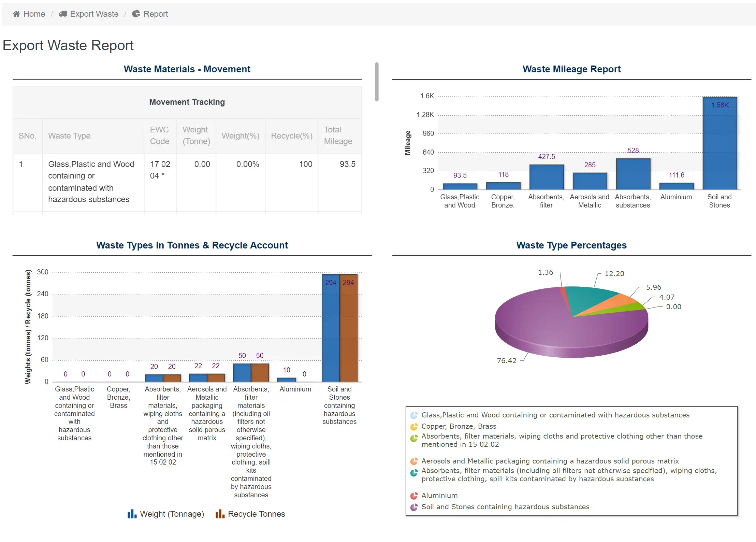This screenshot has height=542, width=756.
Task: Click the Waste Type column header
Action: click(x=69, y=136)
